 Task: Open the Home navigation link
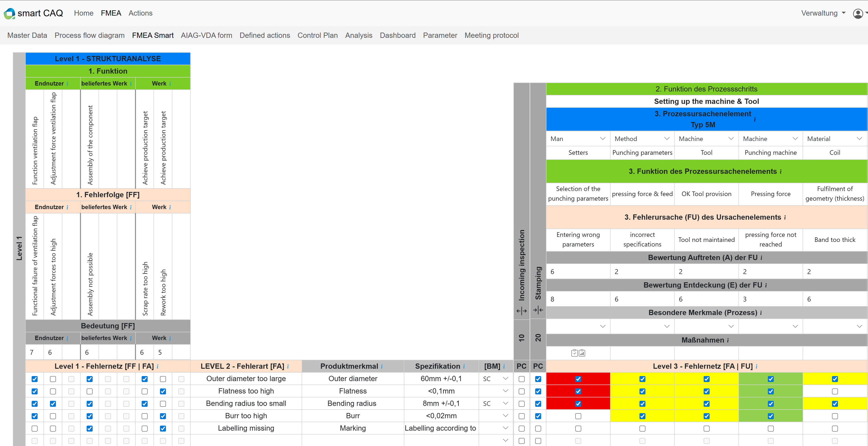point(84,13)
